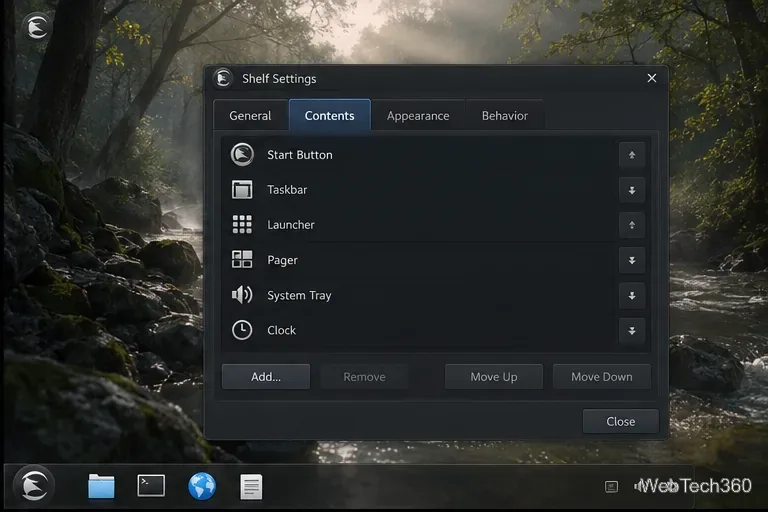Click the Add... button
This screenshot has width=768, height=512.
[266, 377]
